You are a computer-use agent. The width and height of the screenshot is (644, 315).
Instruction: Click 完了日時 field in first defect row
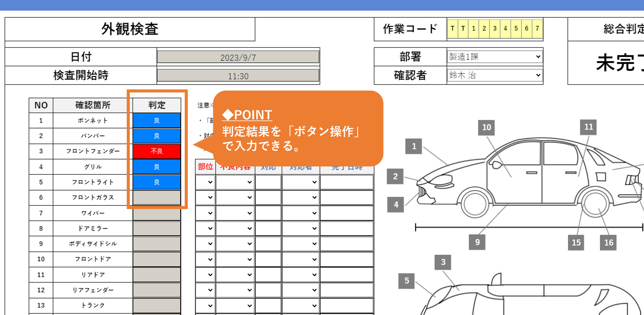(x=347, y=182)
